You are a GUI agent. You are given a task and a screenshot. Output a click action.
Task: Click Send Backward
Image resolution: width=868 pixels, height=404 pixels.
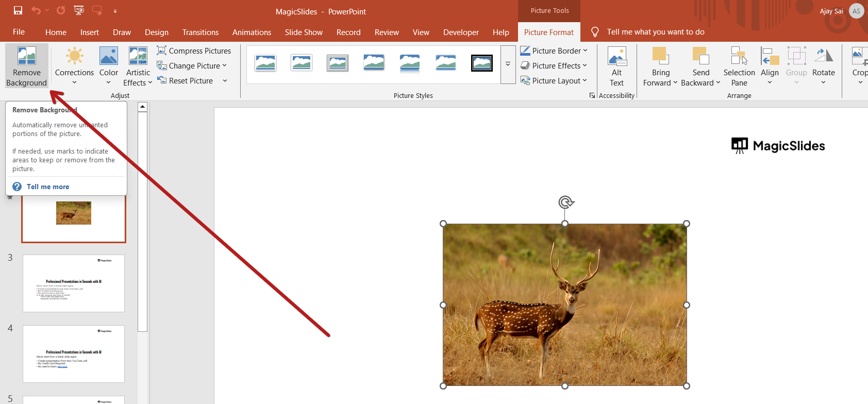pos(700,65)
